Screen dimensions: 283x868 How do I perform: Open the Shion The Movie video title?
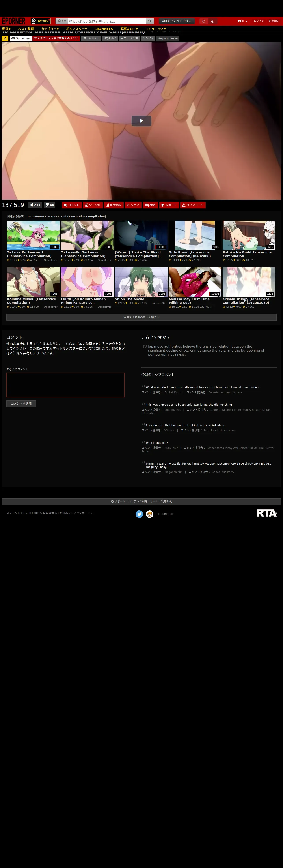130,299
